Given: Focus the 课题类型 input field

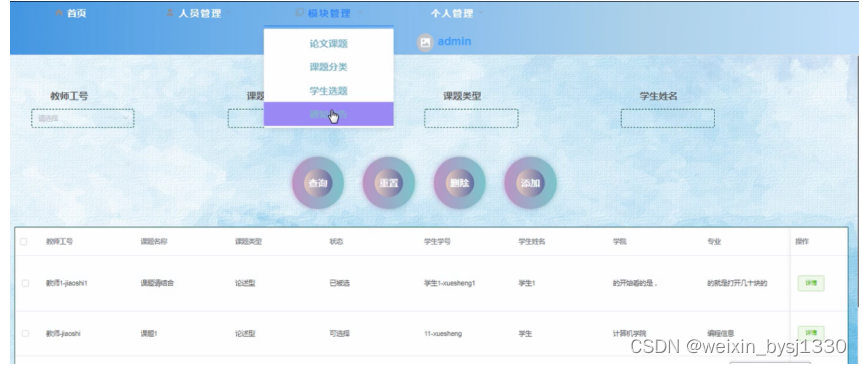Looking at the screenshot, I should (471, 118).
